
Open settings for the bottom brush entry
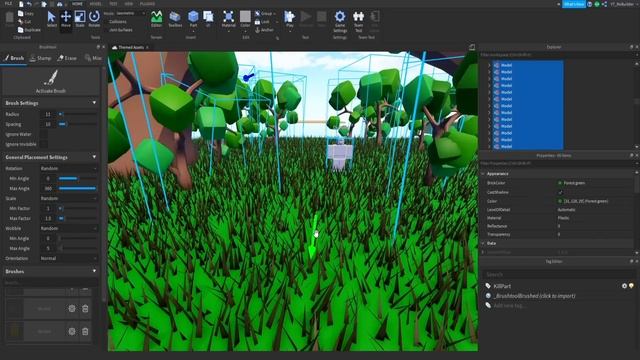point(72,331)
